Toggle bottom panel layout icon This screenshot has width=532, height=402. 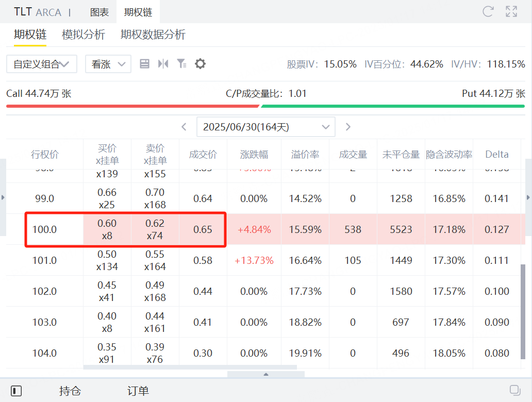(x=16, y=391)
